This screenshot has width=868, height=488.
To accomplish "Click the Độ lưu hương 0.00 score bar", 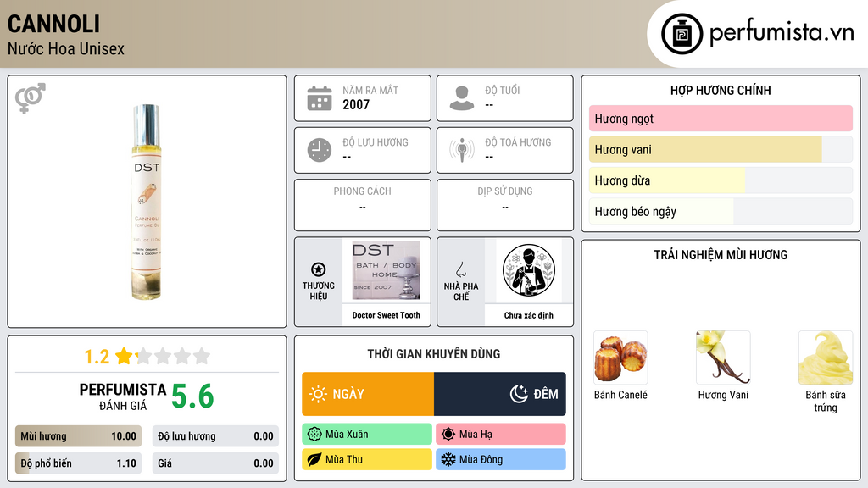I will (x=215, y=436).
